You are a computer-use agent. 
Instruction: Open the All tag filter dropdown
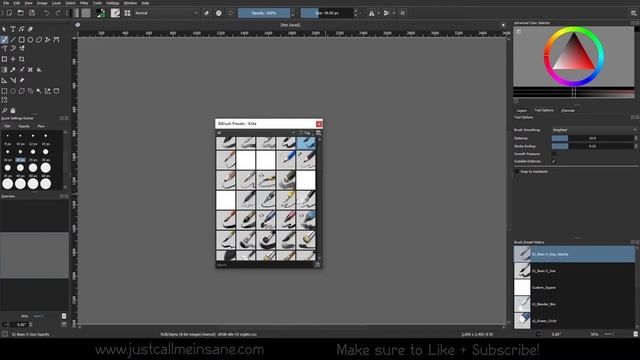click(256, 133)
